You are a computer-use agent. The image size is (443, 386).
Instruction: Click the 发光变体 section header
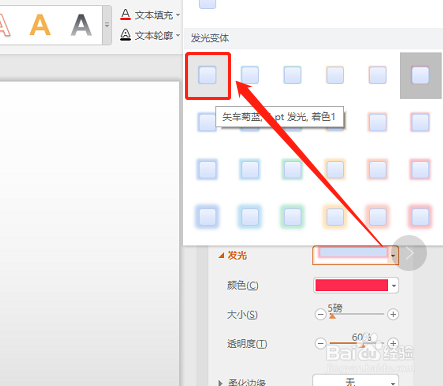pos(210,38)
